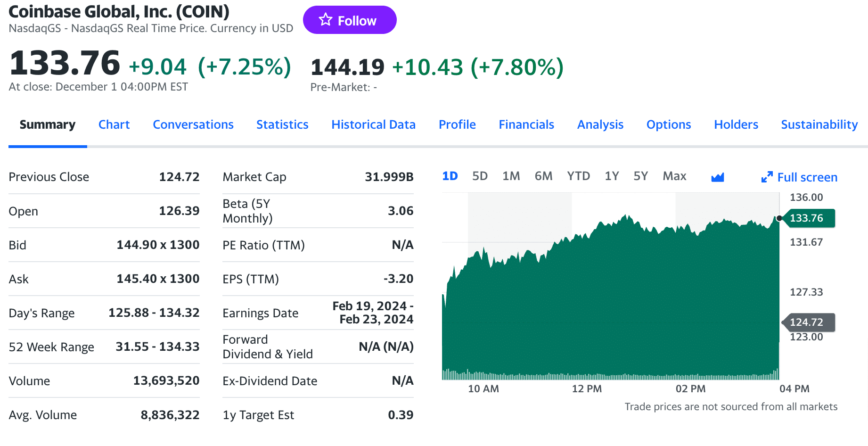The image size is (868, 446).
Task: Select the 1M chart range
Action: pos(511,176)
